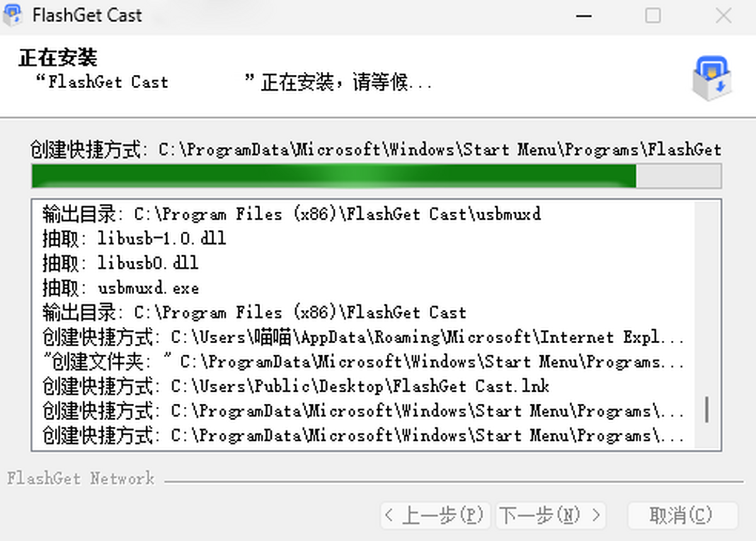Click the installer box icon in the header
The height and width of the screenshot is (541, 756).
713,78
